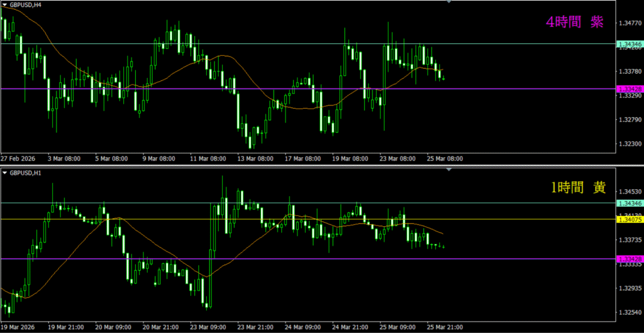Click the GBPUSD,H1 chart title text
The image size is (644, 333).
coord(25,173)
